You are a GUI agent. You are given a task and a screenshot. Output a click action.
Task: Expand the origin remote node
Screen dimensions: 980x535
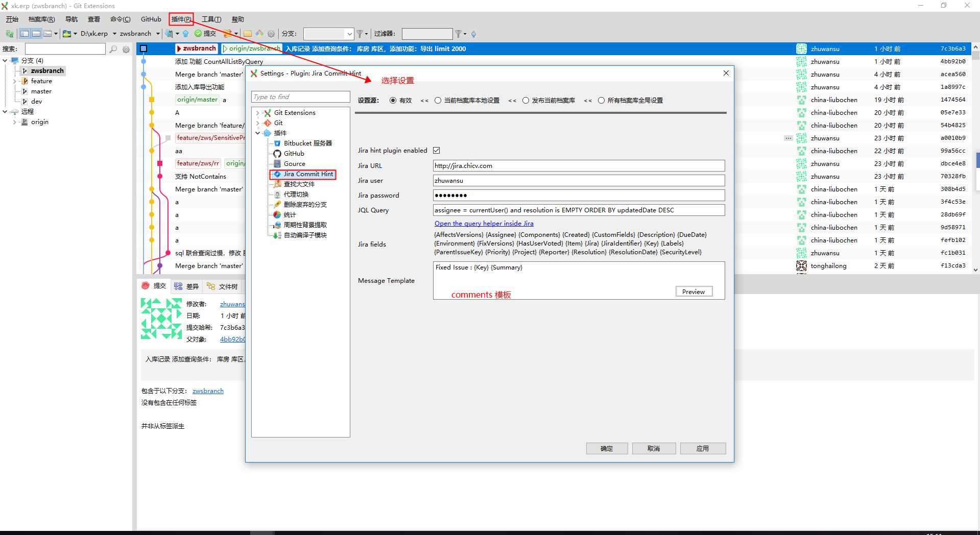click(x=14, y=122)
